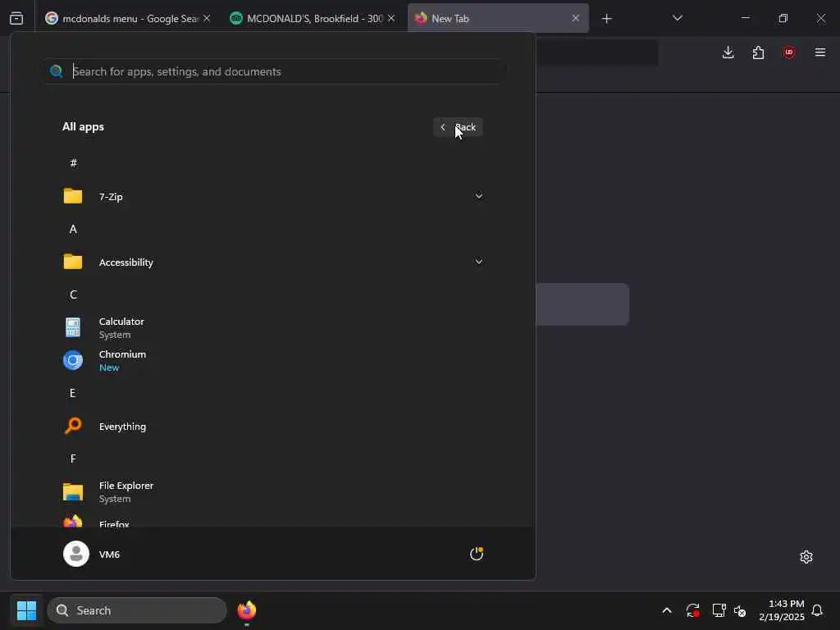This screenshot has width=840, height=630.
Task: Click the Back button in All apps
Action: (458, 127)
